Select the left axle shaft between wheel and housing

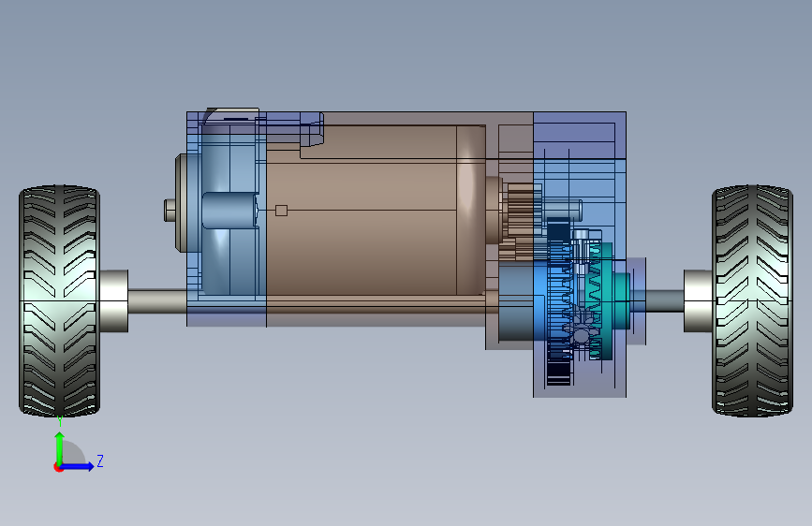pyautogui.click(x=158, y=301)
